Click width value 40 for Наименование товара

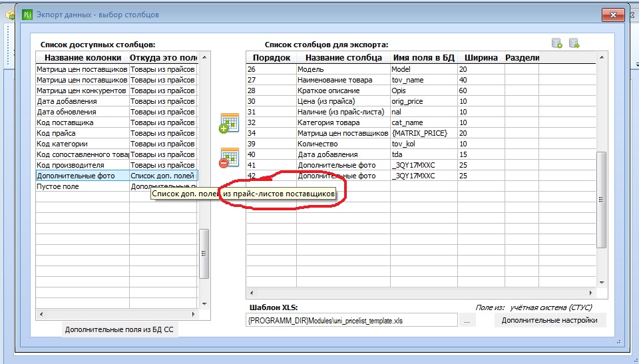point(481,80)
